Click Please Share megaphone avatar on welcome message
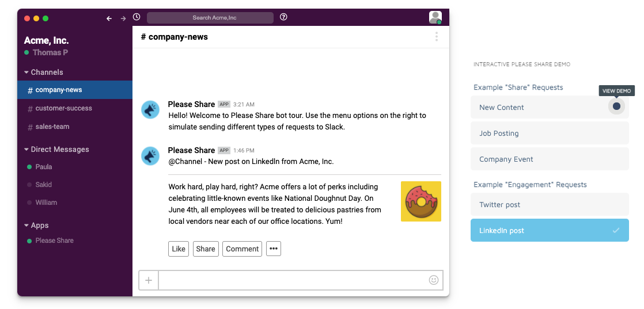Viewport: 644px width, 309px height. tap(150, 110)
